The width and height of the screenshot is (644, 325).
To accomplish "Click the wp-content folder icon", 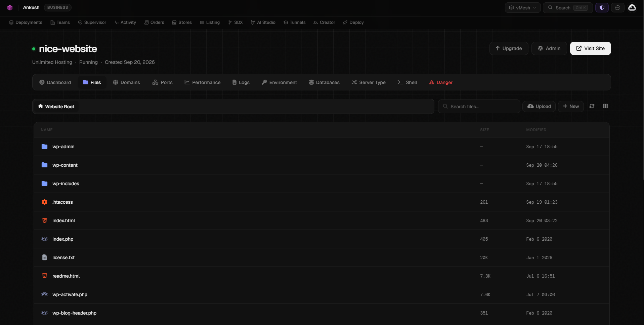I will coord(44,165).
